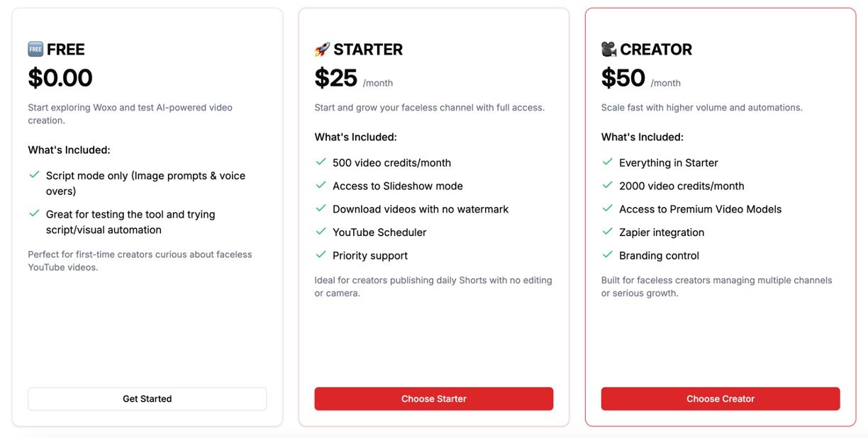Click the $0.00 price heading
Screen dimensions: 868x438
[x=60, y=78]
